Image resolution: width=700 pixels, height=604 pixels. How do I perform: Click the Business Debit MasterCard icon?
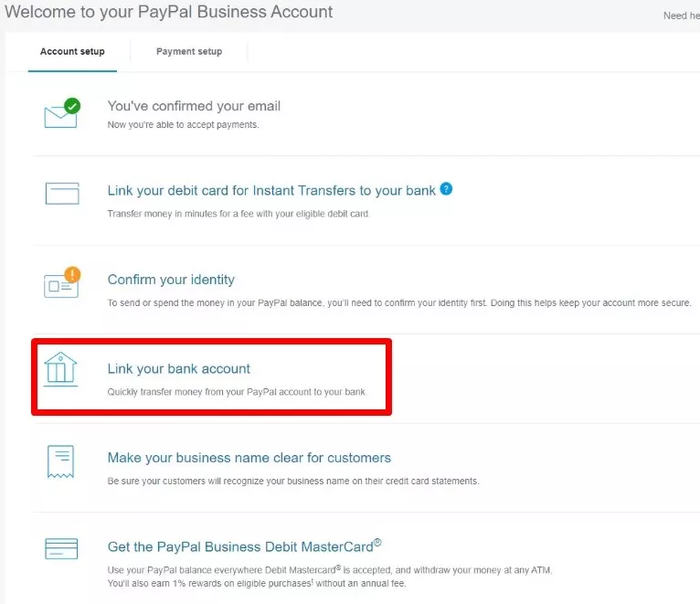coord(61,550)
